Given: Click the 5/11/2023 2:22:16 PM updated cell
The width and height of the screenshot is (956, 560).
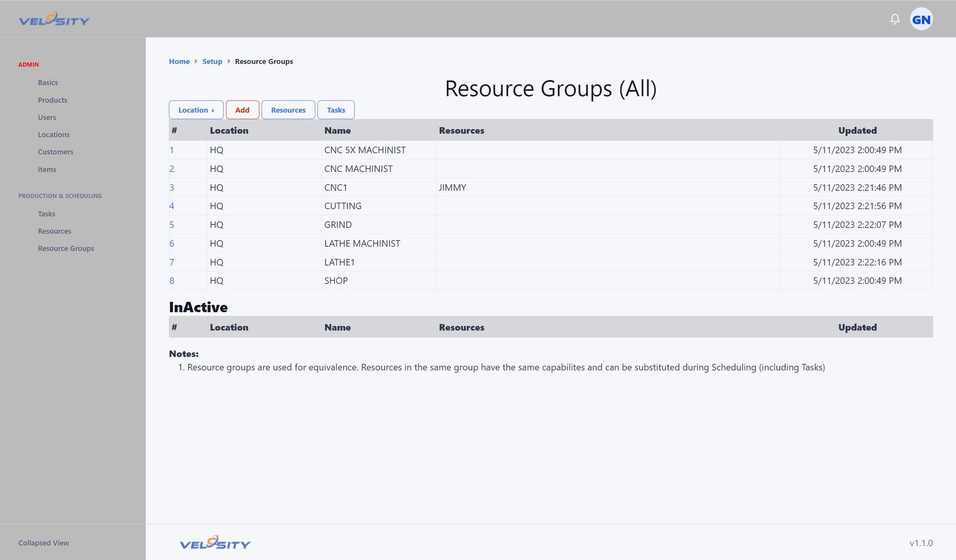Looking at the screenshot, I should [856, 262].
